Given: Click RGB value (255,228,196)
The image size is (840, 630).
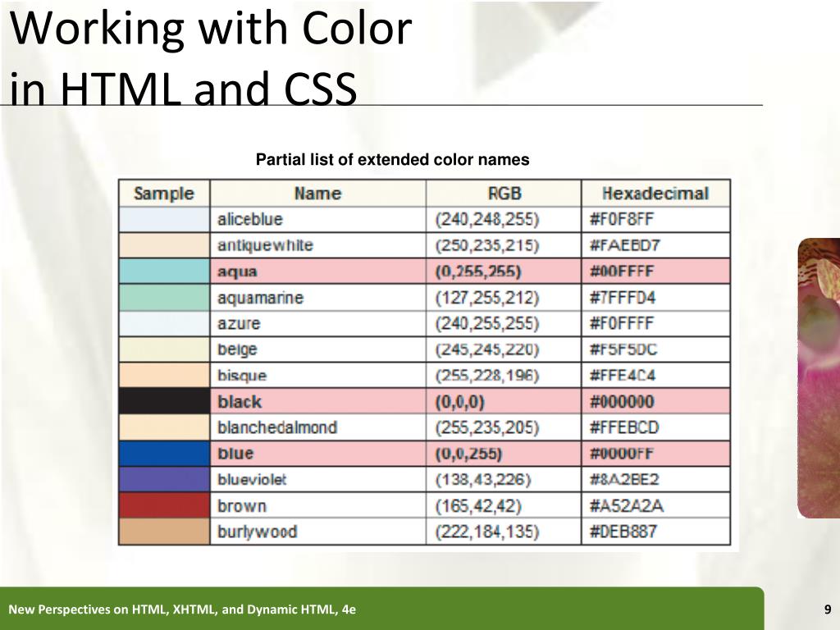Looking at the screenshot, I should pyautogui.click(x=487, y=376).
